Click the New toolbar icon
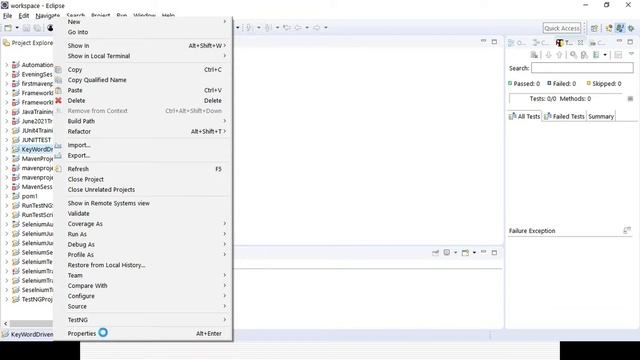The image size is (640, 360). pyautogui.click(x=8, y=28)
